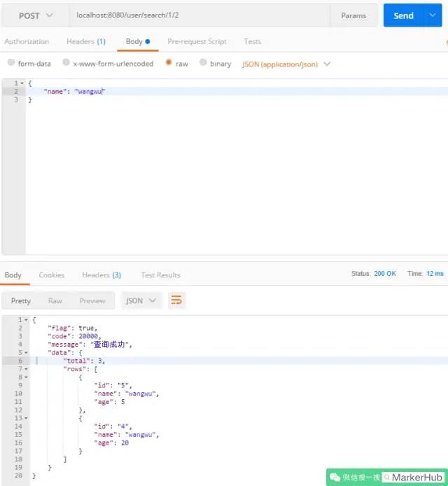
Task: Select the x-www-form-urlencoded radio option
Action: 66,62
